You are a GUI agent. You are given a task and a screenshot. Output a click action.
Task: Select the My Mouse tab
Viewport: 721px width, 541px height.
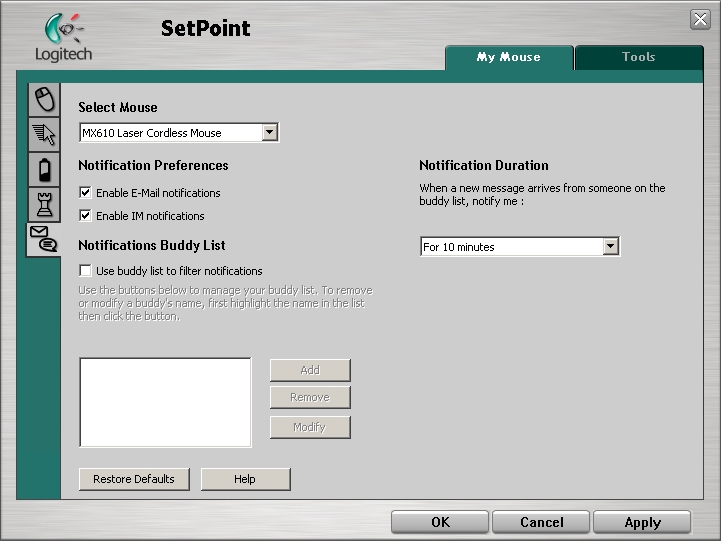point(508,57)
